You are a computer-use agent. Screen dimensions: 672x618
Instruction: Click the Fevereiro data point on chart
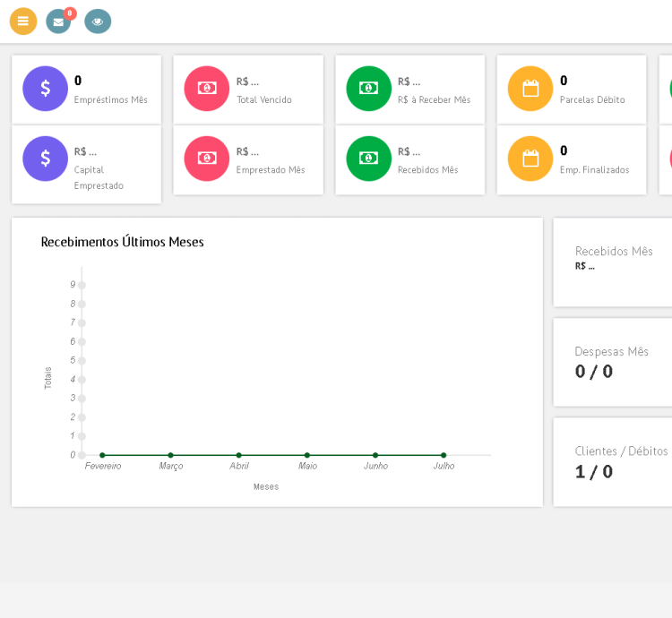pyautogui.click(x=102, y=455)
